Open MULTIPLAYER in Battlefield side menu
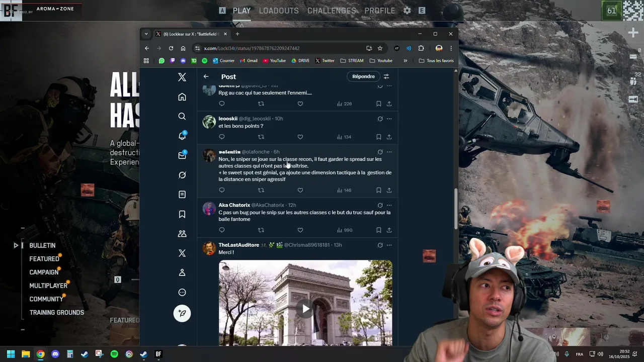 click(48, 286)
